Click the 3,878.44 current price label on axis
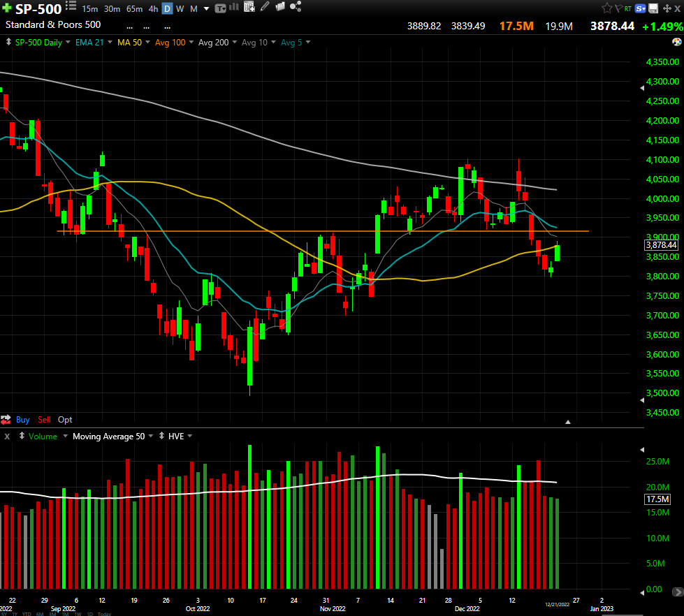Screen dimensions: 684x616 point(662,245)
